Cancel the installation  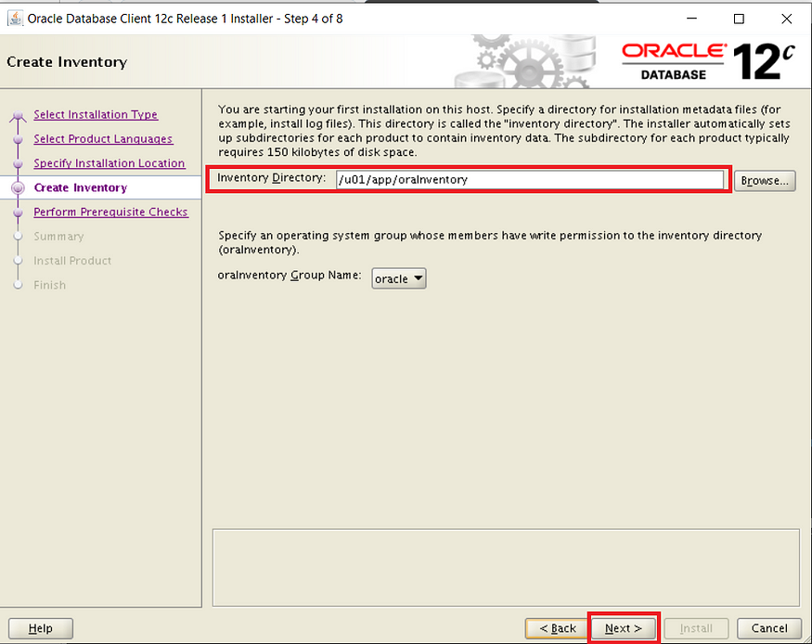click(x=769, y=628)
